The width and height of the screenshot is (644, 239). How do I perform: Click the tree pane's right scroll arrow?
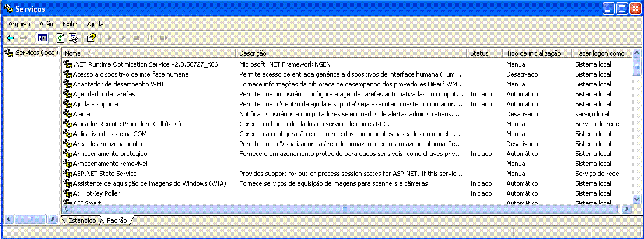(52, 219)
